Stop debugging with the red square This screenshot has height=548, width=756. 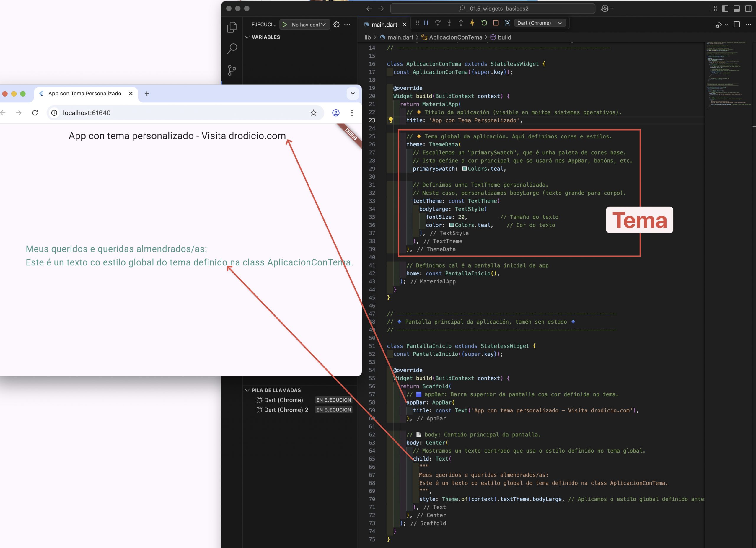click(x=496, y=23)
